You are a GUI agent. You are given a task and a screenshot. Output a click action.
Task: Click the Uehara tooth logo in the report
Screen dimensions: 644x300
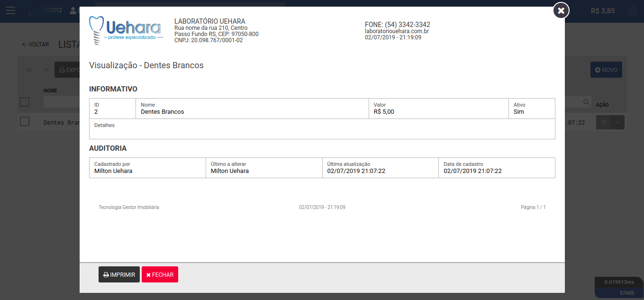(x=126, y=30)
